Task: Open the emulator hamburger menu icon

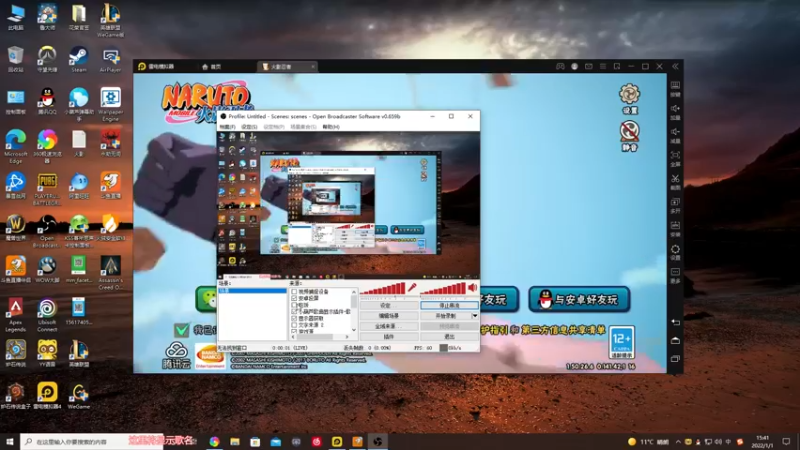Action: pos(603,66)
